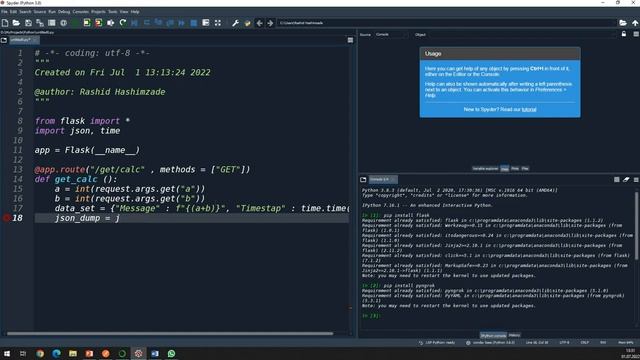The height and width of the screenshot is (360, 640).
Task: Switch to the Variable explorer tab
Action: [x=485, y=169]
